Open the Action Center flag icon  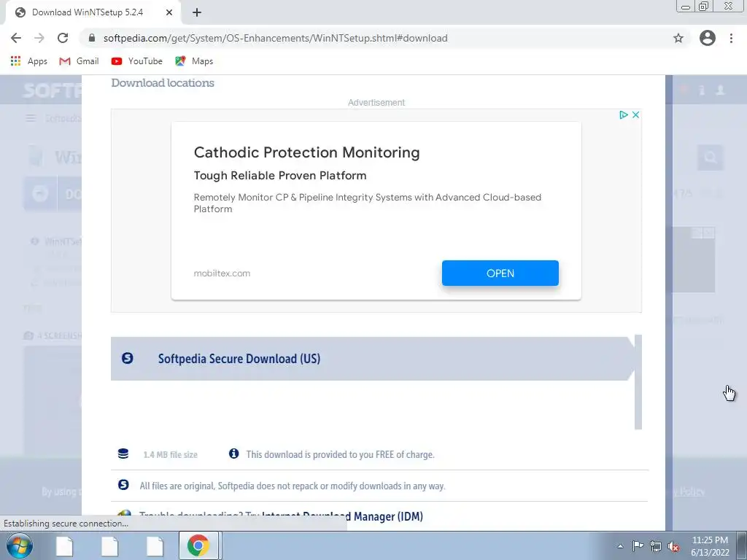coord(638,546)
